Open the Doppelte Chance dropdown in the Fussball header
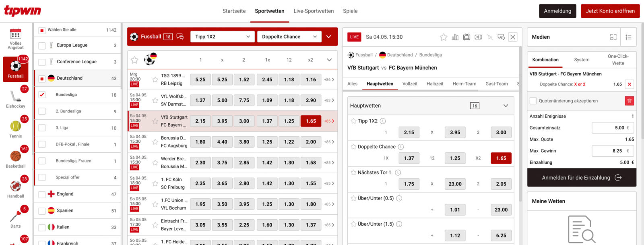Viewport: 644px width, 245px height. (289, 37)
